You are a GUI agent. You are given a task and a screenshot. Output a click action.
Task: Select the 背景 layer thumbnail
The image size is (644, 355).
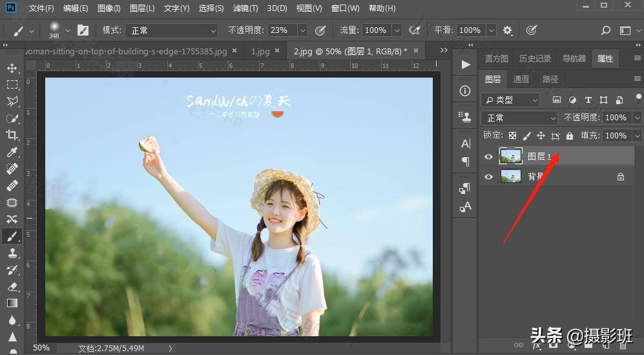[x=511, y=177]
